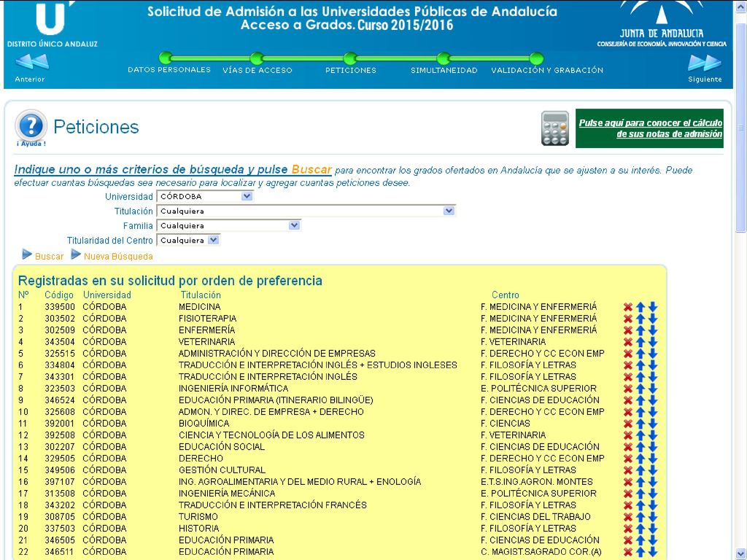The width and height of the screenshot is (747, 560).
Task: Click the Titulación column header
Action: (201, 295)
